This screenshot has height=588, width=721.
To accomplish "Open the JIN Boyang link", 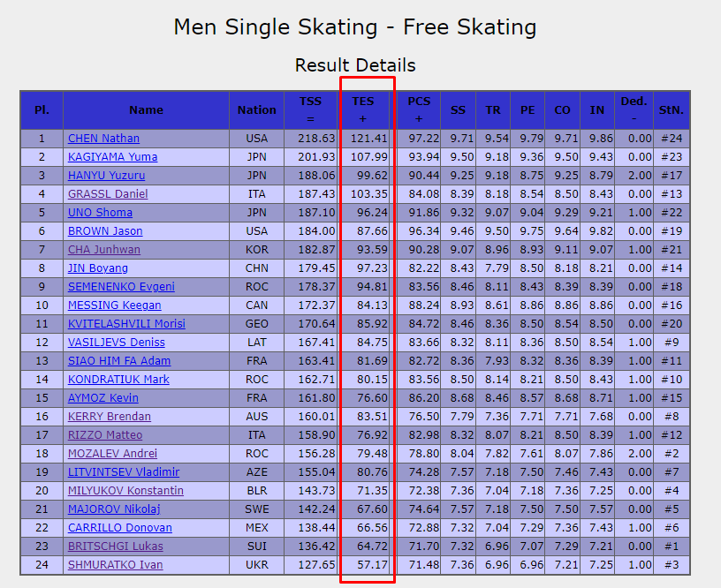I will 98,268.
